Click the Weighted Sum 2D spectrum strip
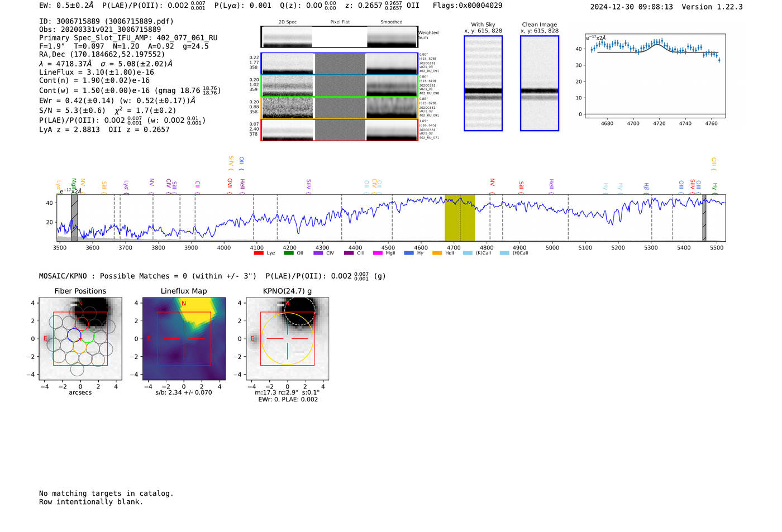This screenshot has width=782, height=532. [x=340, y=37]
